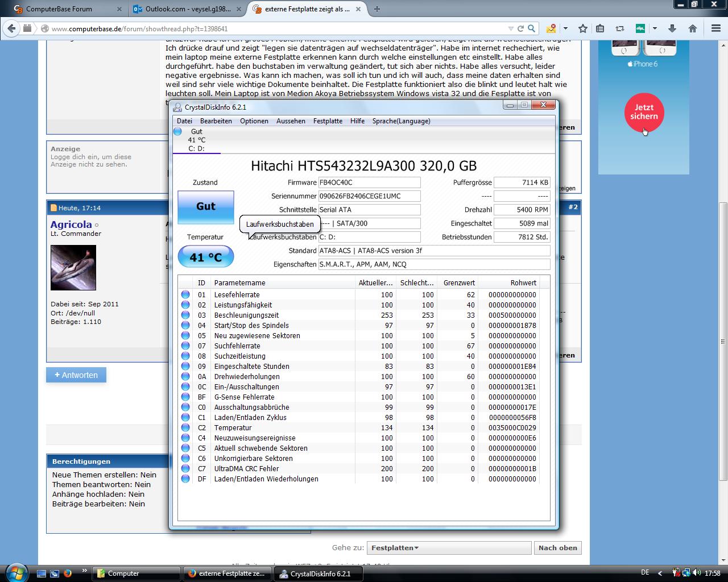This screenshot has height=582, width=728.
Task: Click the browser address bar URL
Action: 139,28
